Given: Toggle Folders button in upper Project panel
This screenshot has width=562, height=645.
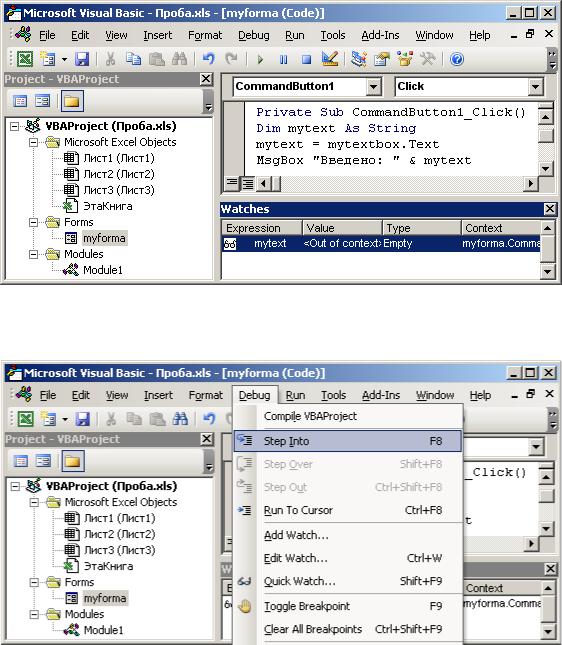Looking at the screenshot, I should [x=72, y=101].
